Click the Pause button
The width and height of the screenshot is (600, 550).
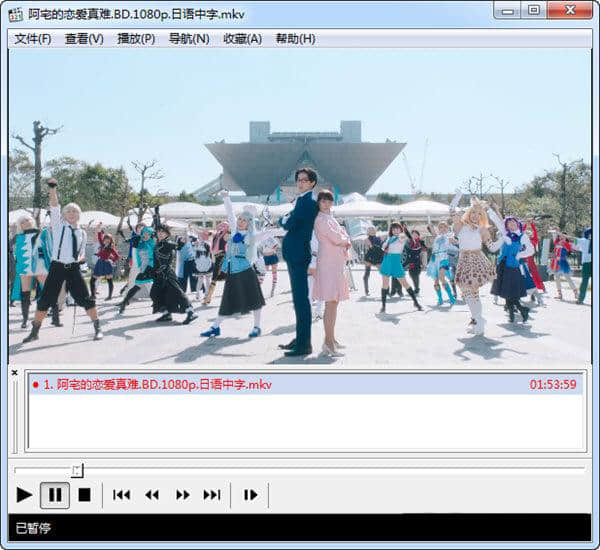pos(55,494)
